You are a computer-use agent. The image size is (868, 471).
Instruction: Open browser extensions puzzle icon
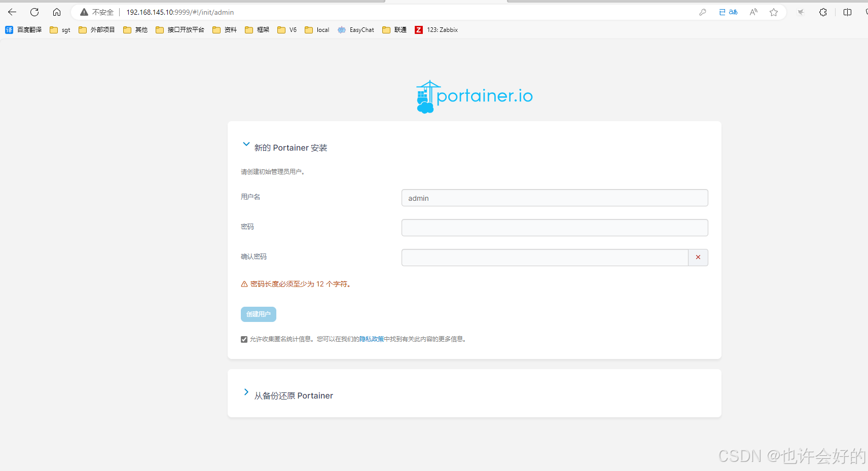823,12
